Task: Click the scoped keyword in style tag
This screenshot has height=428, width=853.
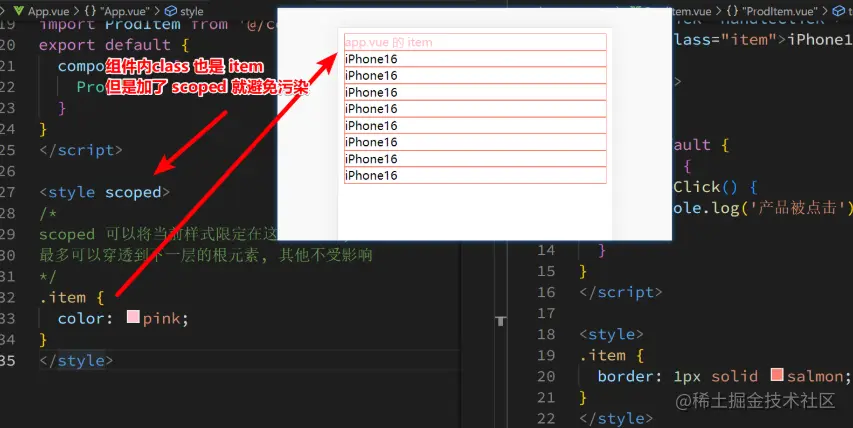Action: point(133,193)
